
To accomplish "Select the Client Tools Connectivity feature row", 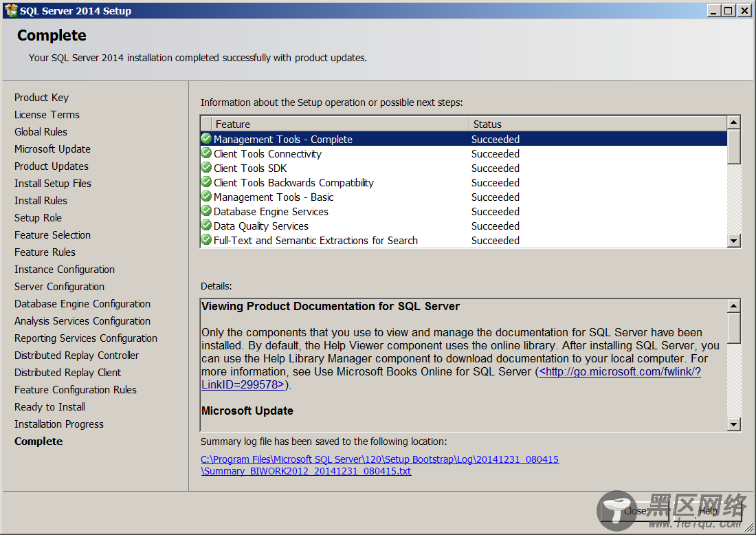I will pos(464,153).
